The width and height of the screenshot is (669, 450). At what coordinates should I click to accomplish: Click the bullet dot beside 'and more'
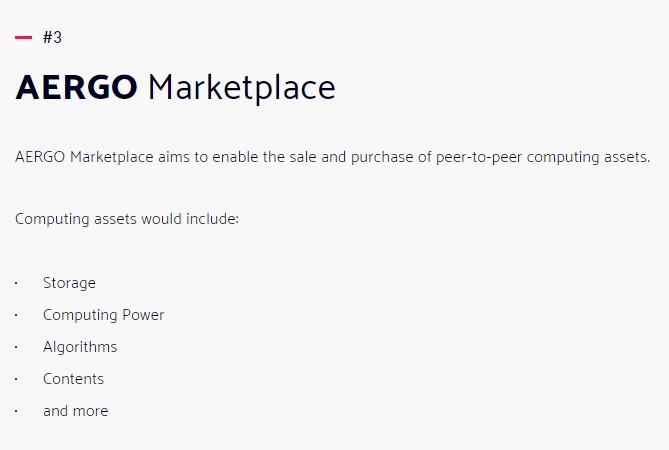click(16, 411)
